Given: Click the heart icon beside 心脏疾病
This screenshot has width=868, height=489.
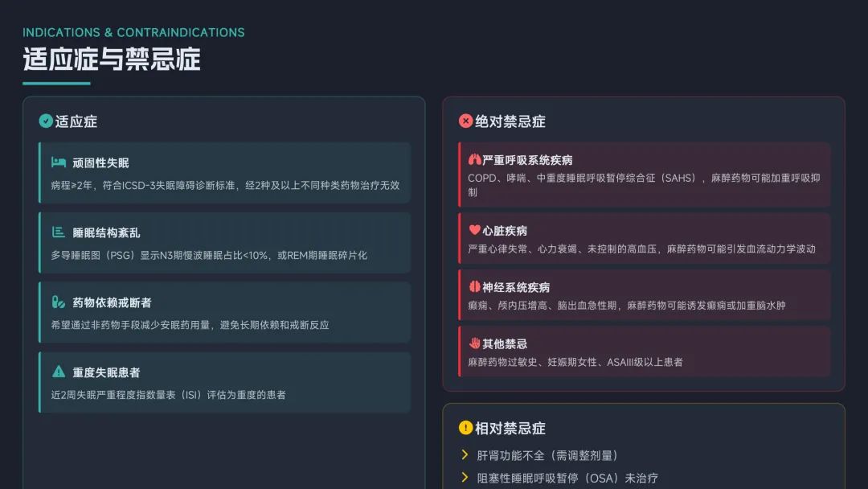Looking at the screenshot, I should tap(474, 230).
